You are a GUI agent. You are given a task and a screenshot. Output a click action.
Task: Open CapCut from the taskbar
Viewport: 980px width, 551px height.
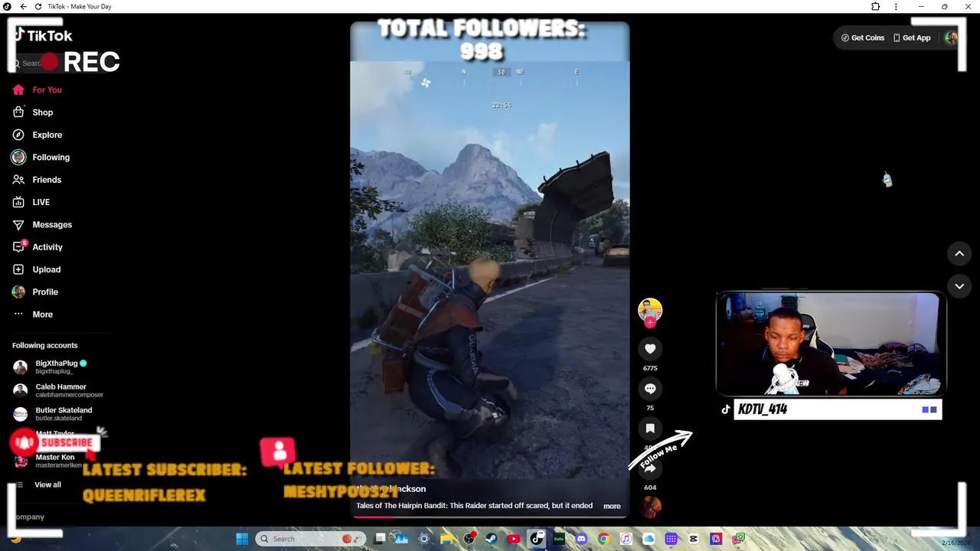[694, 539]
